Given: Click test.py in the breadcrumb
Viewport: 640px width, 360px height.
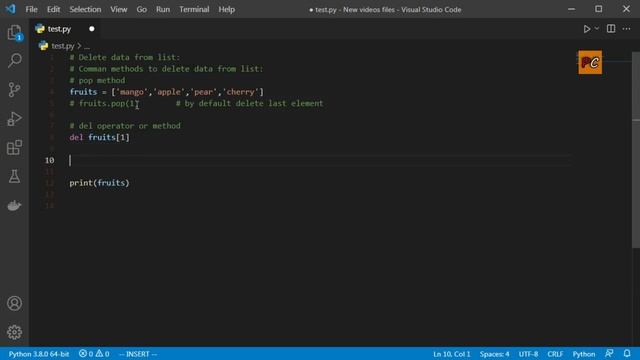Looking at the screenshot, I should pyautogui.click(x=62, y=46).
